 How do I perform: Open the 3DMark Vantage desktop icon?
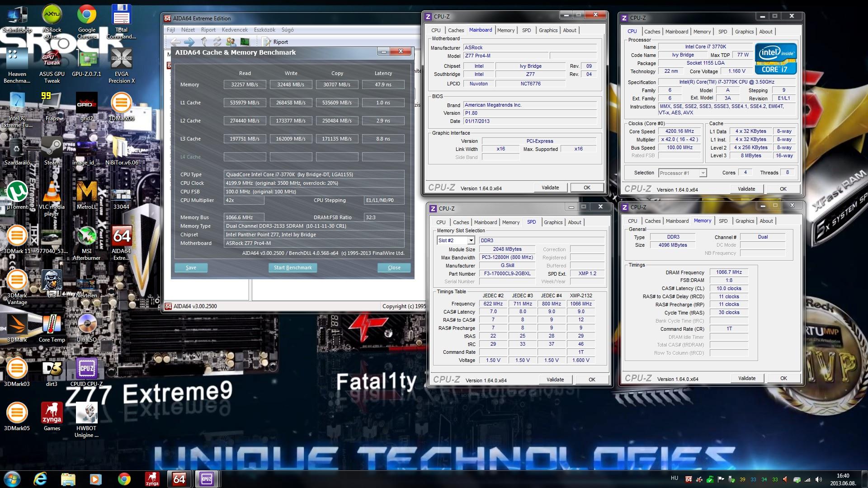pyautogui.click(x=17, y=287)
